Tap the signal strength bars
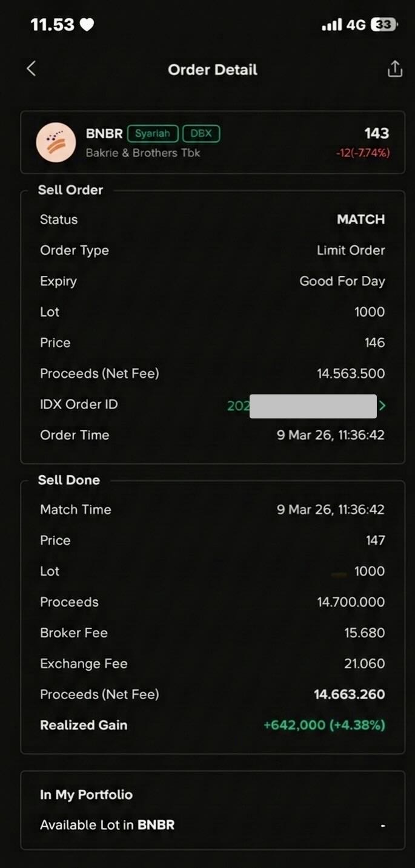This screenshot has height=868, width=415. click(331, 25)
